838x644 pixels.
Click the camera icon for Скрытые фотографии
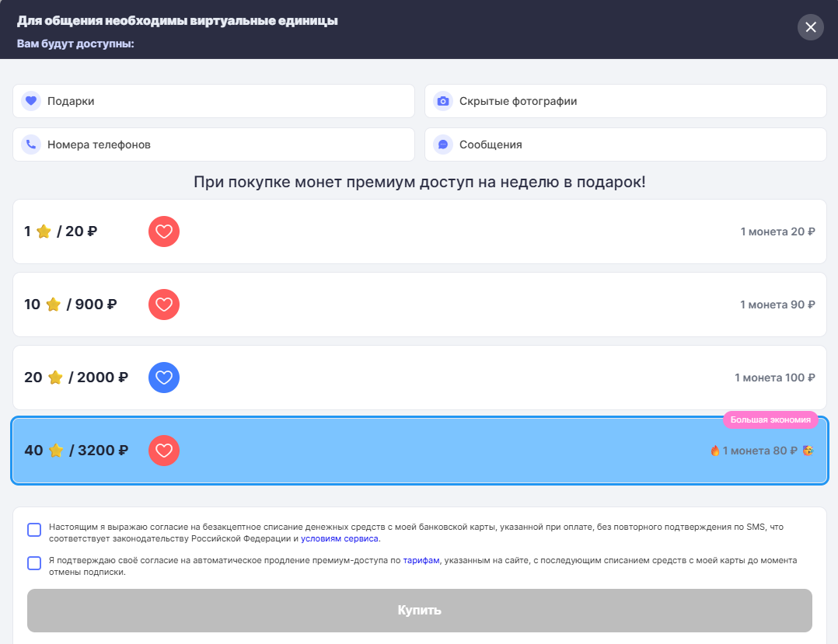pyautogui.click(x=442, y=101)
